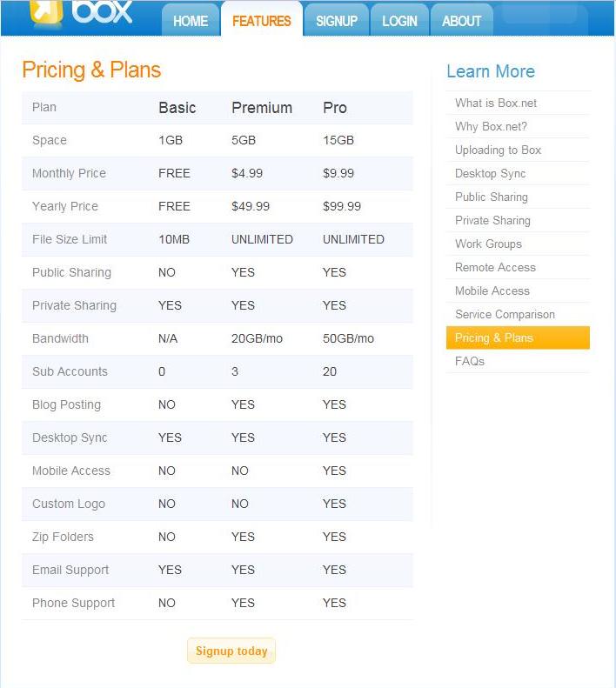Open Uploading to Box in sidebar
Viewport: 616px width, 688px height.
pos(498,150)
